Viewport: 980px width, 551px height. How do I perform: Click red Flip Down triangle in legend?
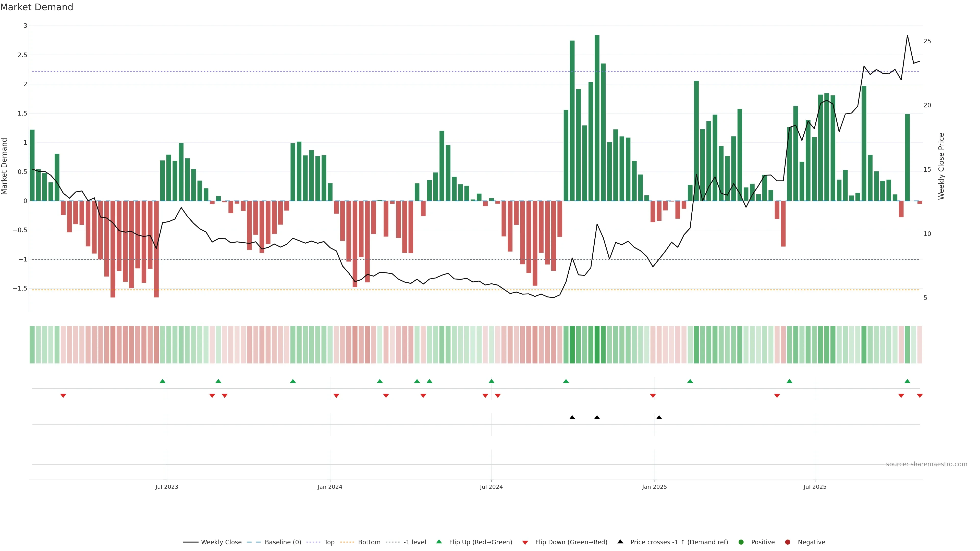click(x=525, y=542)
